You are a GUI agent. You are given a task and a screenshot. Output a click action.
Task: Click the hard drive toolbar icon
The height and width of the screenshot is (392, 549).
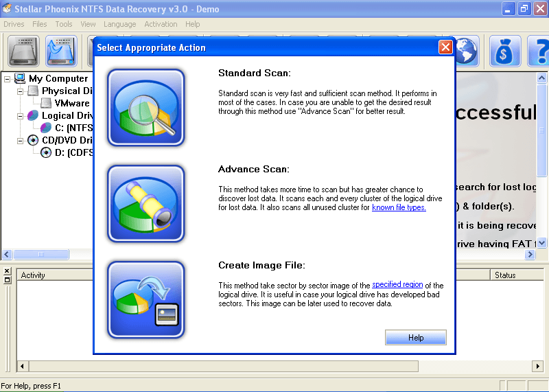(x=23, y=51)
